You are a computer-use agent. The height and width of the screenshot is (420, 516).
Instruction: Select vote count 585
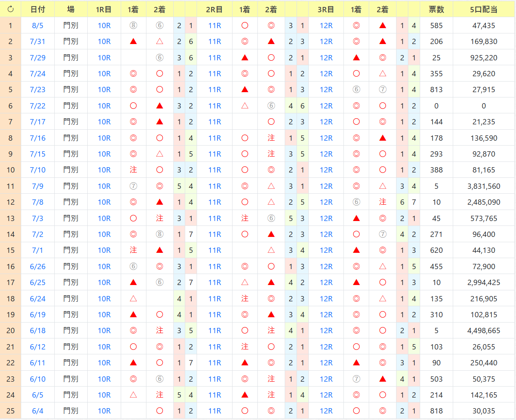[436, 26]
